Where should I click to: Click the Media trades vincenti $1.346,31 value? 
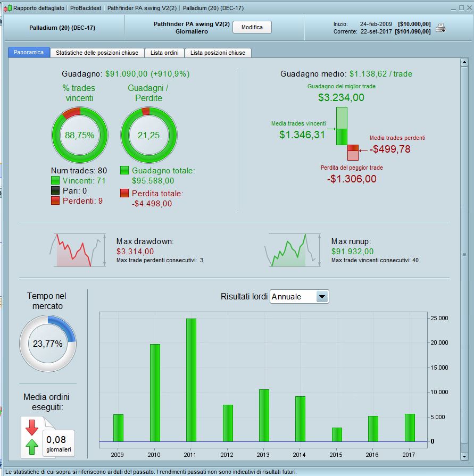pos(302,135)
